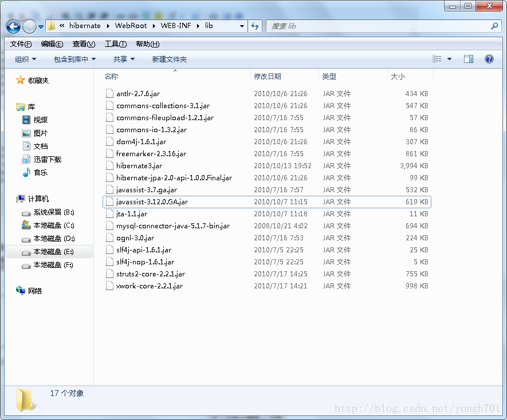Viewport: 507px width, 420px height.
Task: Open the 迅雷下载 library
Action: point(41,159)
